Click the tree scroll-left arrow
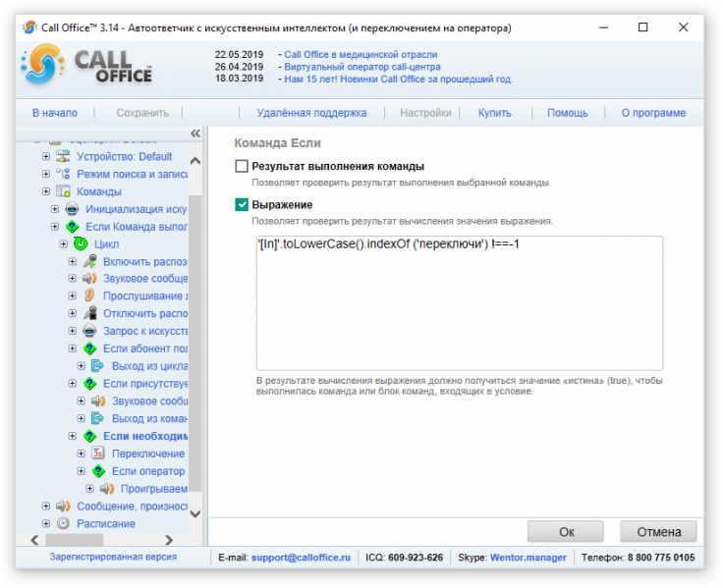The width and height of the screenshot is (723, 588). 34,540
